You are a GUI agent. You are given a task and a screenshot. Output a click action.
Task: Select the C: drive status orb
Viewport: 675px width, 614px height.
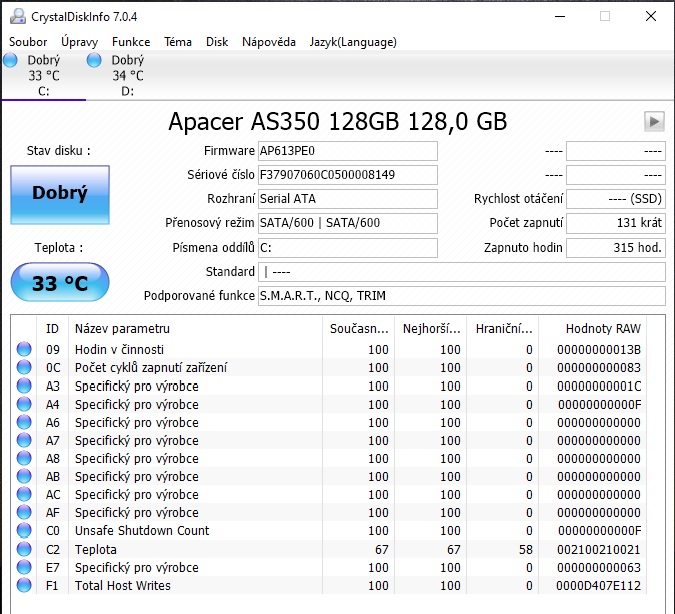(x=11, y=61)
